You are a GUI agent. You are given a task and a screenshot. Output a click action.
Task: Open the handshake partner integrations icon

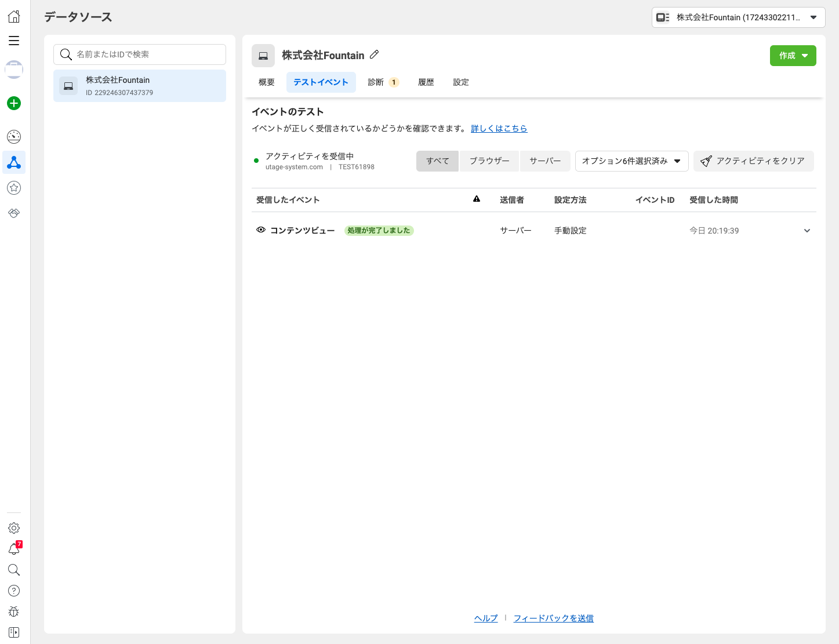[x=14, y=213]
